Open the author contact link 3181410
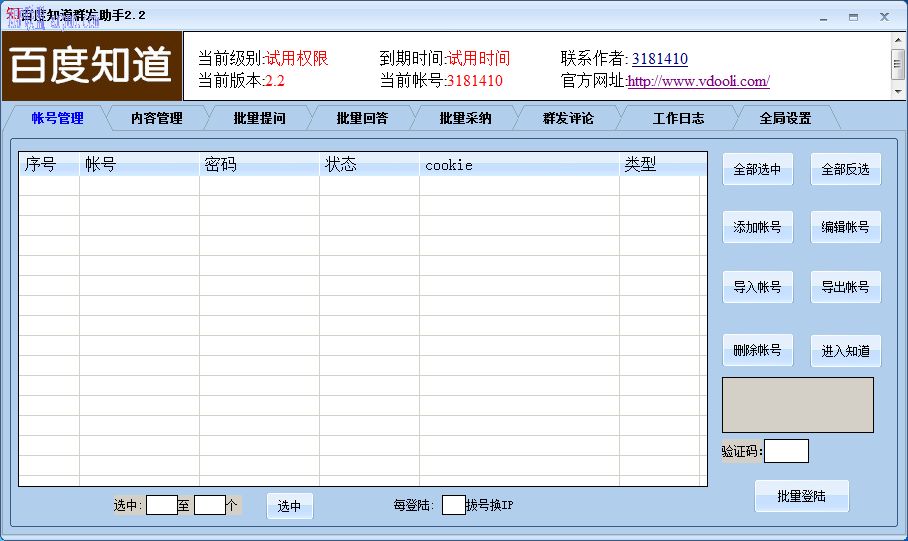 click(660, 59)
